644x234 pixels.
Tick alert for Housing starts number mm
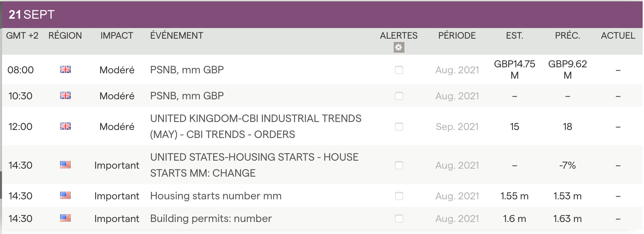399,196
